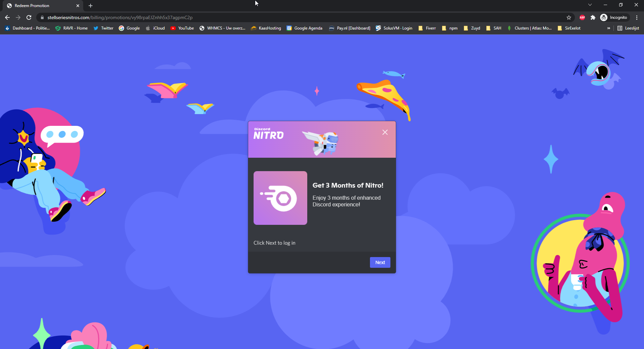The width and height of the screenshot is (644, 349).
Task: Close the Redeem Promotion tab
Action: tap(78, 6)
